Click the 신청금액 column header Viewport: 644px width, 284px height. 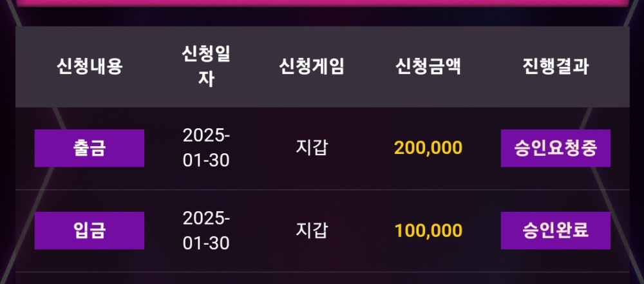pos(428,66)
